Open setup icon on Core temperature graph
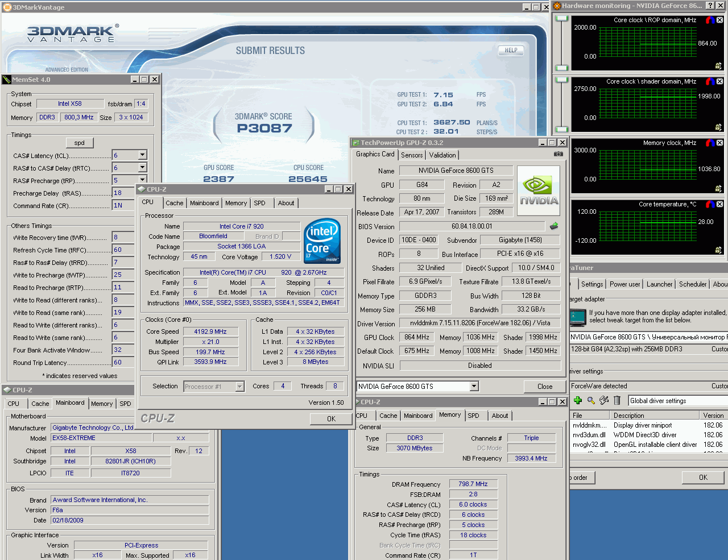 pos(718,250)
